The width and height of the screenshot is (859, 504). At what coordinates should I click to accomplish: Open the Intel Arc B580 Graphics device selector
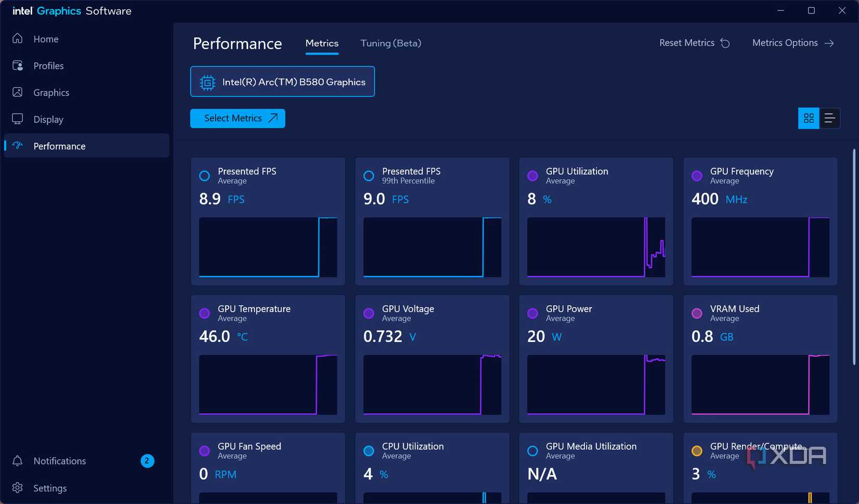pyautogui.click(x=283, y=81)
